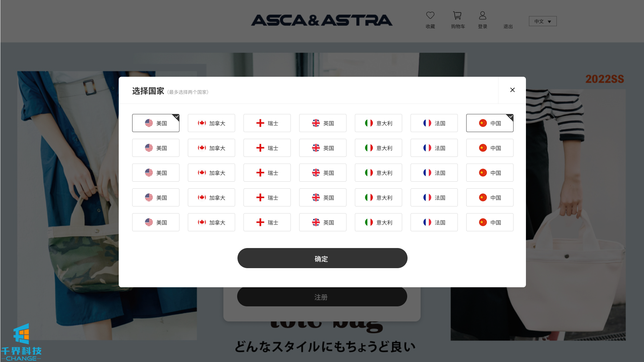Deselect the checked 美国 country option
Viewport: 644px width, 362px height.
156,123
